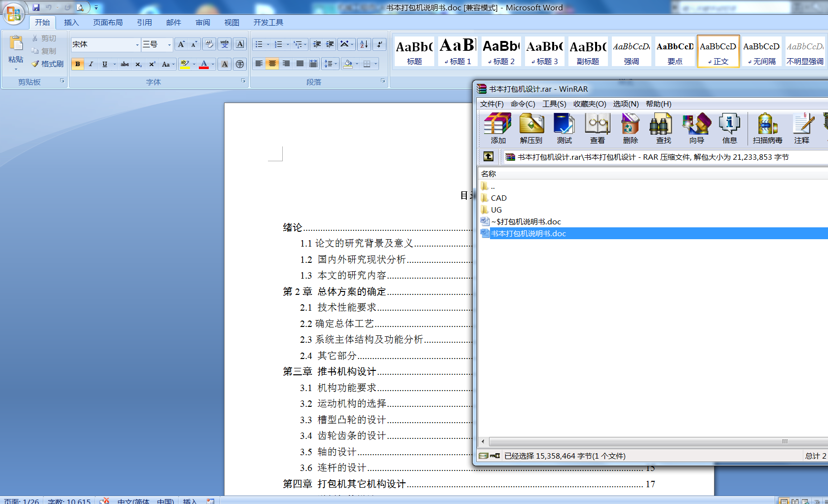This screenshot has height=504, width=828.
Task: Toggle Align Left paragraph alignment
Action: pyautogui.click(x=259, y=64)
